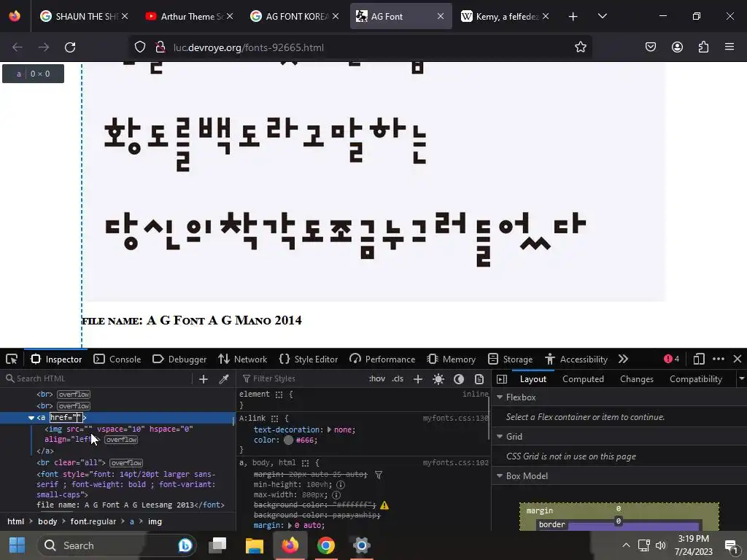Click the red error count badge
Viewport: 747px width, 560px height.
671,359
